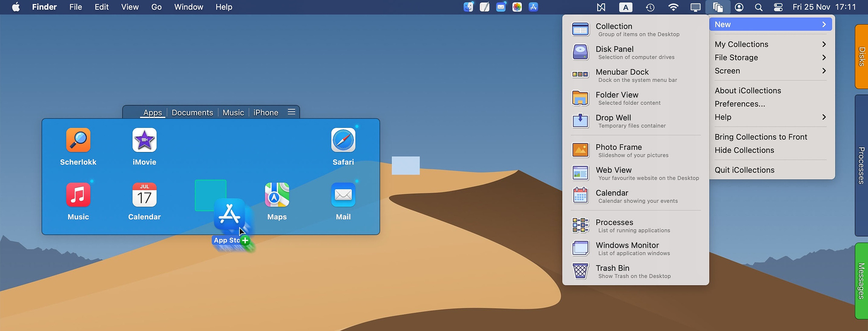Open the user account menu bar icon
Screen dimensions: 868x331
click(x=739, y=7)
